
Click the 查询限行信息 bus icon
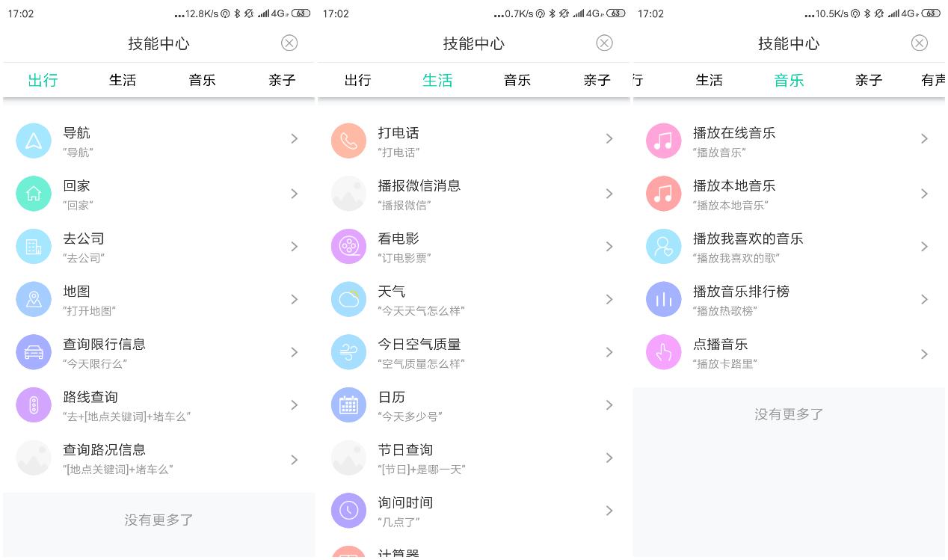pyautogui.click(x=34, y=352)
